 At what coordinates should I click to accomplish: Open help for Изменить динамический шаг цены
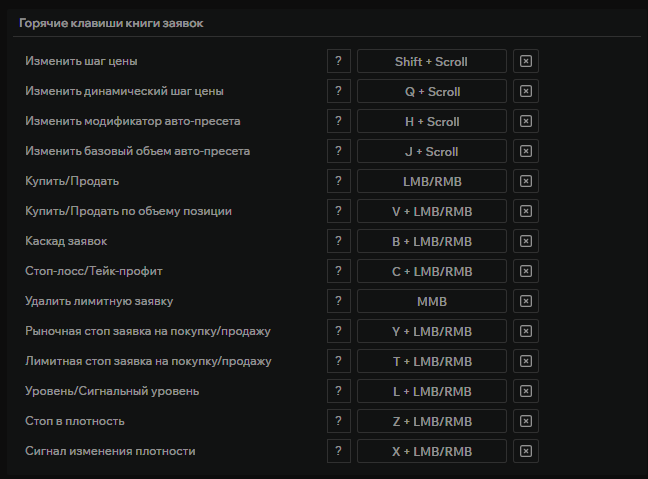pos(338,91)
